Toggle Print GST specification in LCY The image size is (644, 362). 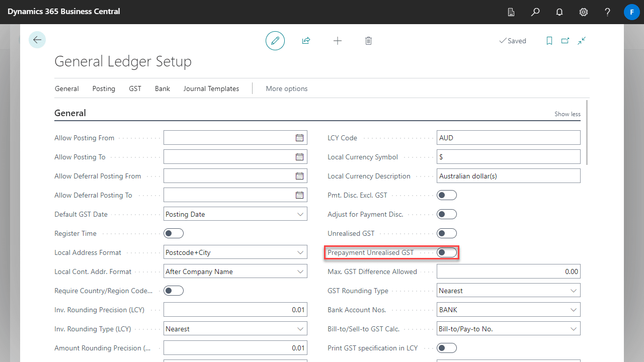click(447, 348)
